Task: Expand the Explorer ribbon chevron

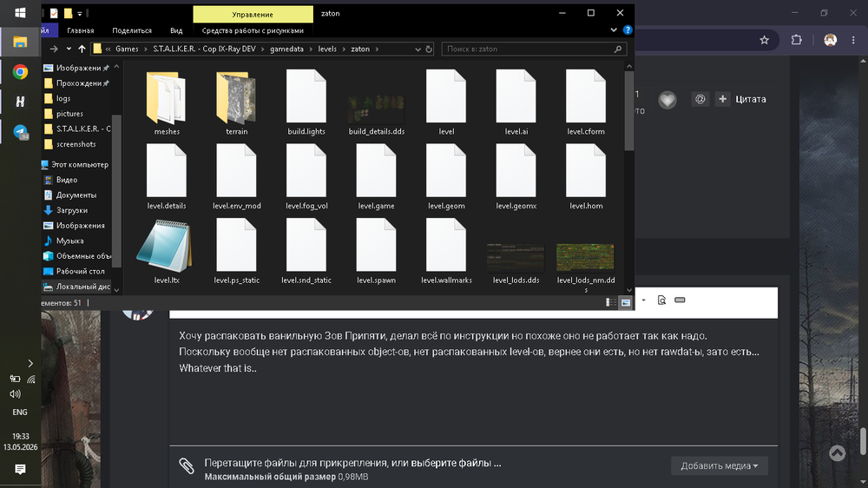Action: [614, 30]
